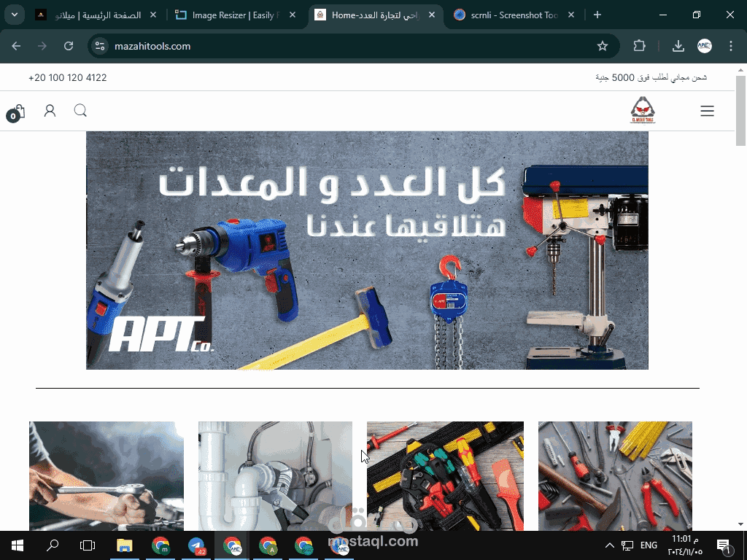Click the El Mazahi Tools logo
747x560 pixels.
pos(643,110)
